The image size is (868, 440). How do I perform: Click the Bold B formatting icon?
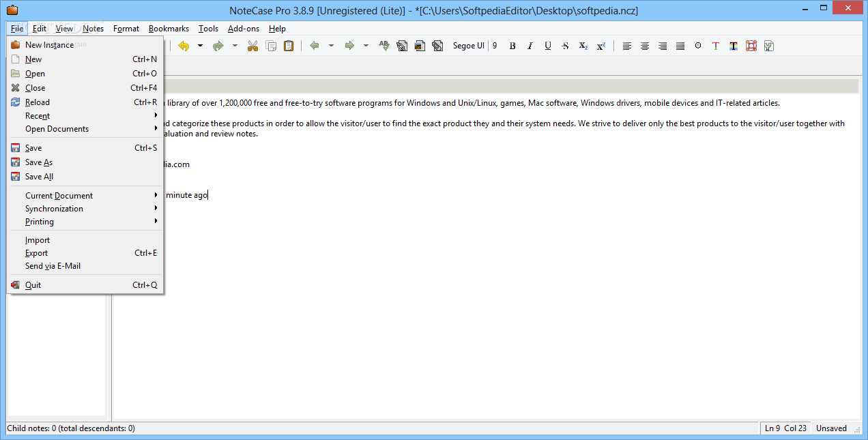click(512, 46)
